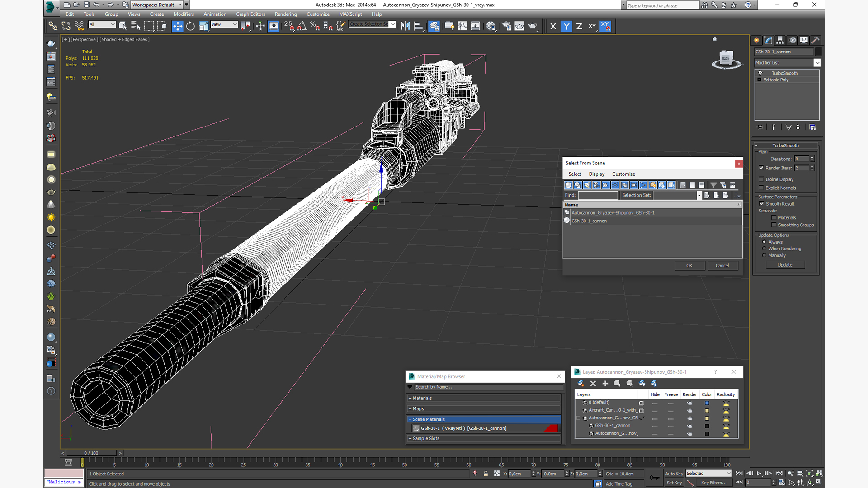Open the Customize menu in Select From Scene
Image resolution: width=868 pixels, height=488 pixels.
(x=623, y=174)
